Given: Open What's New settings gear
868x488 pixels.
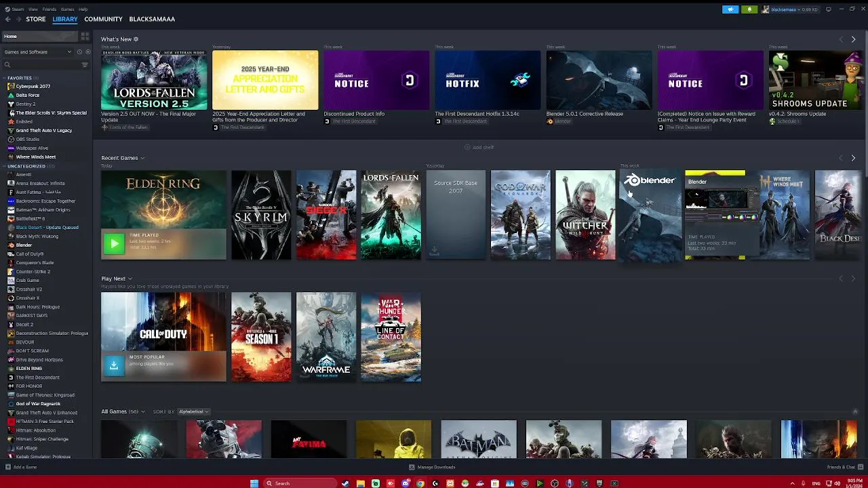Looking at the screenshot, I should [136, 39].
